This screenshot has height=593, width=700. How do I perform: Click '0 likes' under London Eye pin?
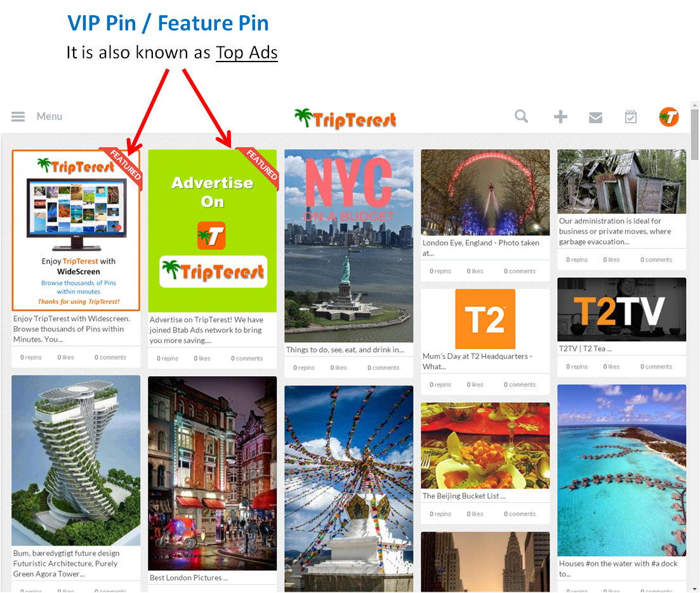pos(475,271)
